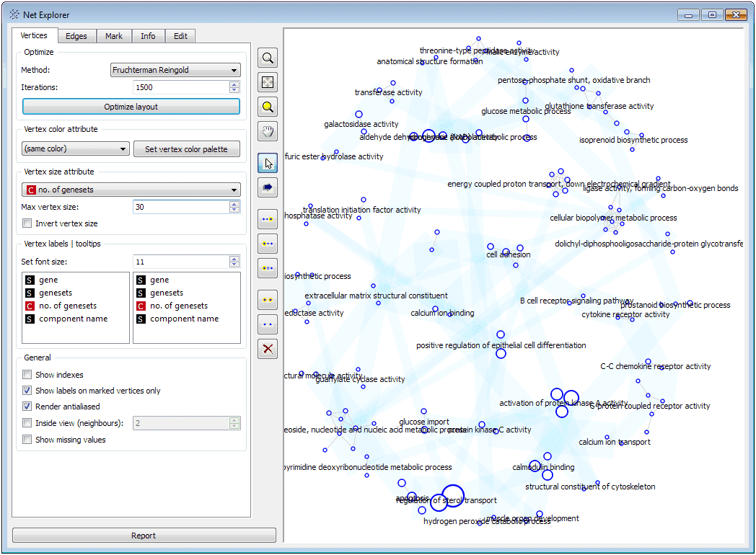
Task: Open the Set vertex color palette
Action: click(186, 148)
